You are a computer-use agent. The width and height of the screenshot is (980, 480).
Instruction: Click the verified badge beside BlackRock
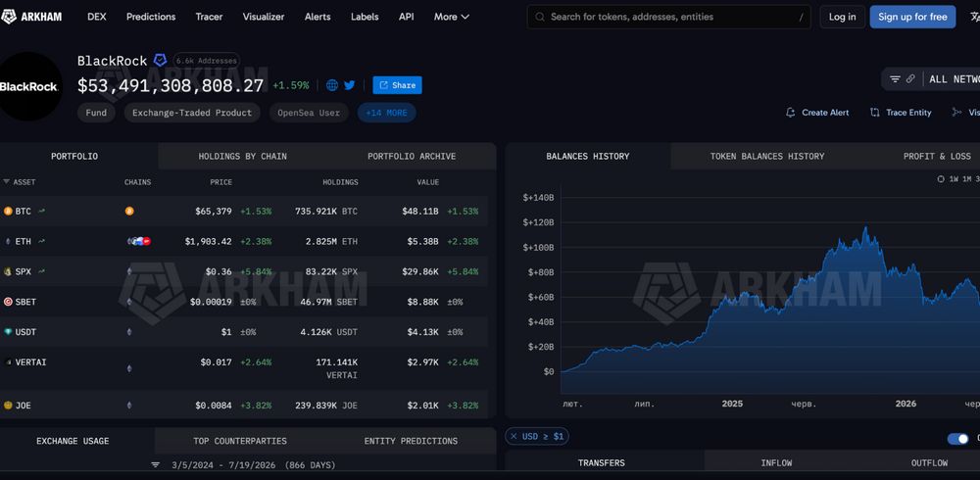[x=160, y=61]
